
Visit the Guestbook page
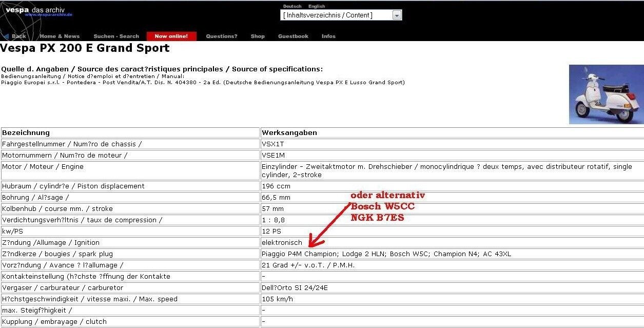click(x=293, y=36)
